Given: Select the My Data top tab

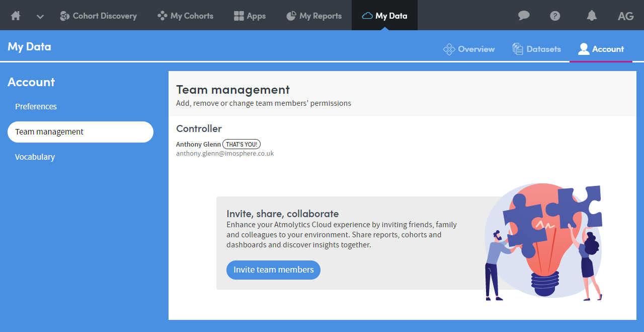Looking at the screenshot, I should point(384,16).
